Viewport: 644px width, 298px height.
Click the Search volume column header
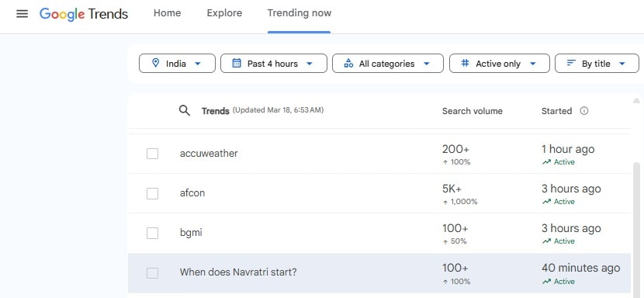click(x=473, y=111)
